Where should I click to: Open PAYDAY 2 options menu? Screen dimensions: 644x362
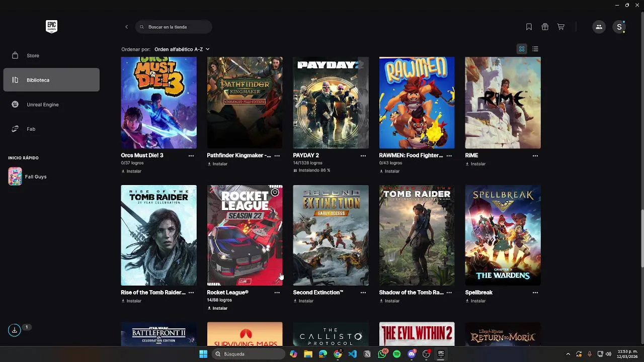click(363, 156)
